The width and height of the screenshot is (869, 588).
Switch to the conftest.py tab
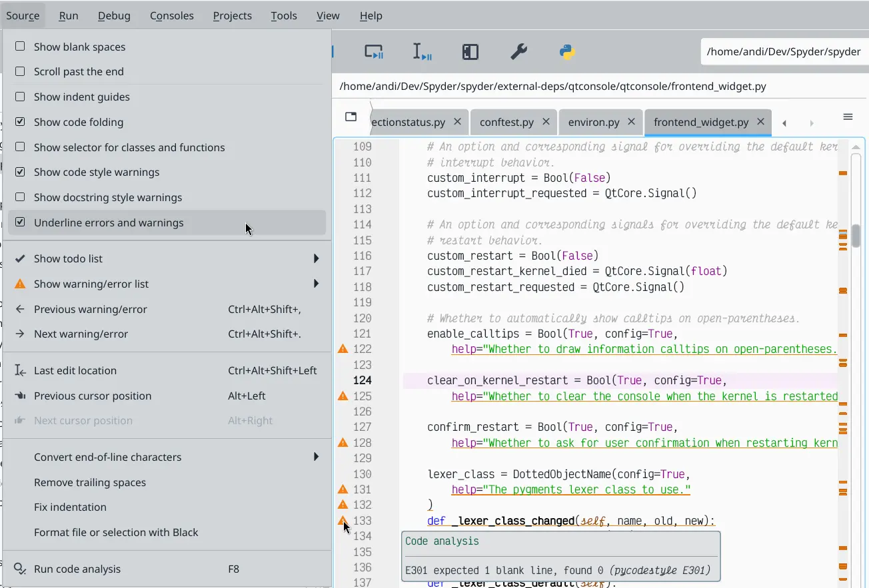[507, 122]
